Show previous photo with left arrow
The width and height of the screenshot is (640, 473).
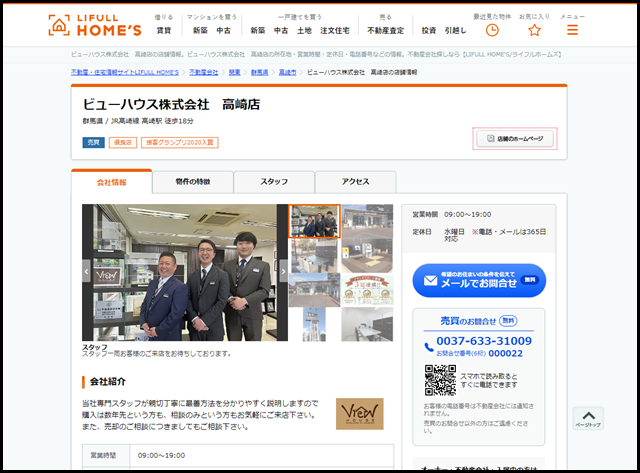[x=86, y=271]
